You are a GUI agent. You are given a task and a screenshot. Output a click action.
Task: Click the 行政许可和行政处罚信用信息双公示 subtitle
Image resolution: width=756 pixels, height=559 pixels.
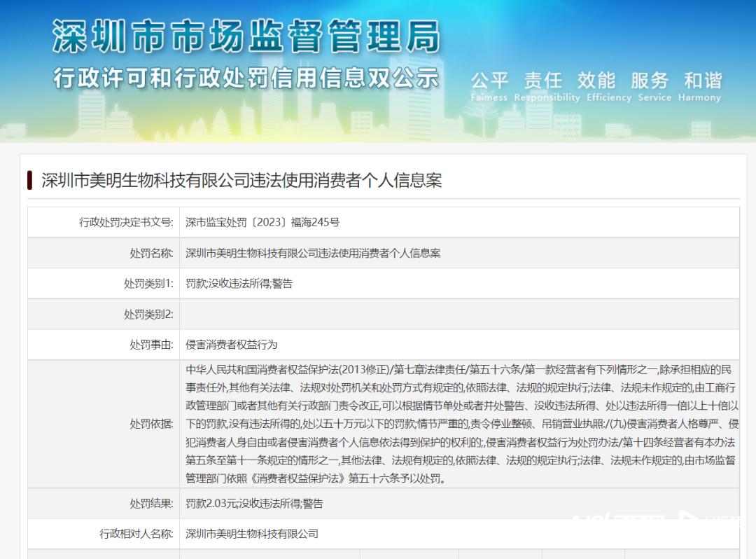[x=246, y=78]
